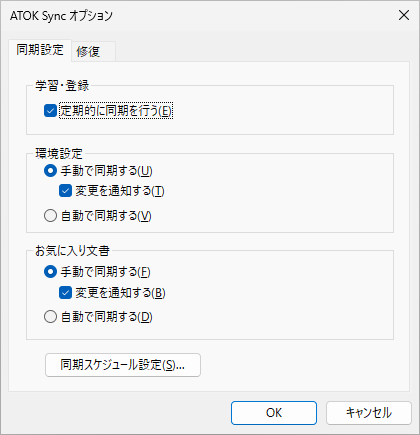Viewport: 420px width, 435px height.
Task: Confirm settings with the OK button
Action: 274,413
